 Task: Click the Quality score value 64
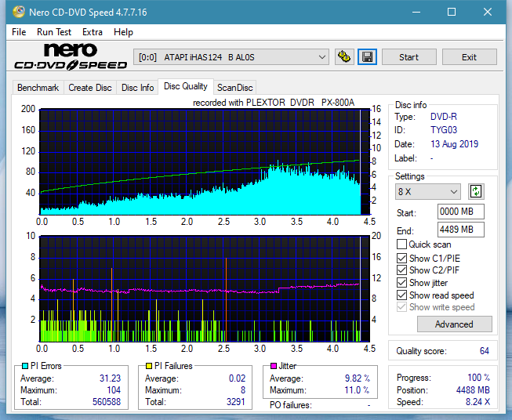485,351
